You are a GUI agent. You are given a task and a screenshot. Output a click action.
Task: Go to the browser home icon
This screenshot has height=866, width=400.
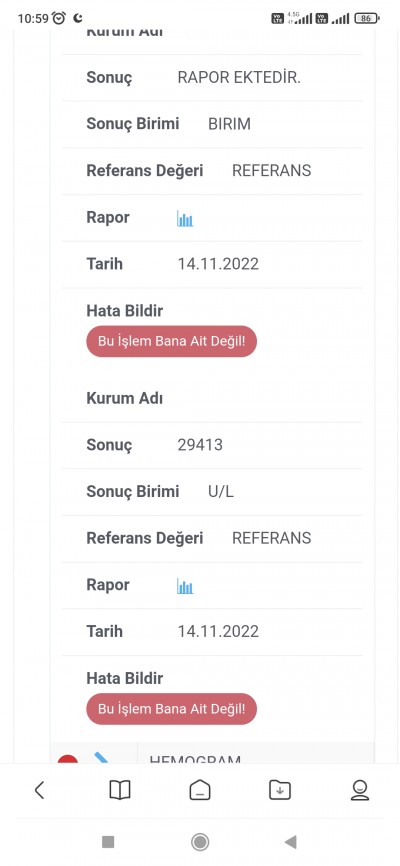(199, 790)
